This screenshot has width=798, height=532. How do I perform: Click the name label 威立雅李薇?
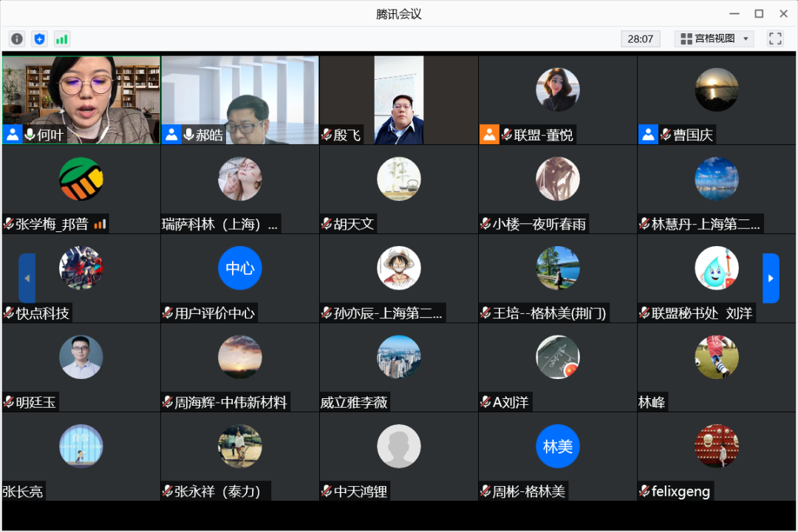pyautogui.click(x=354, y=402)
